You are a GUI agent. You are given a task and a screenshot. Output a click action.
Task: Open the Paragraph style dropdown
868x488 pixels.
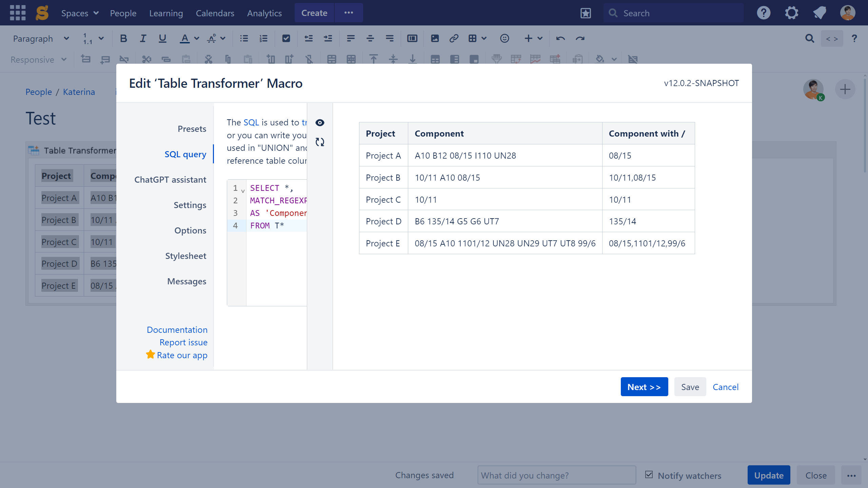point(41,39)
